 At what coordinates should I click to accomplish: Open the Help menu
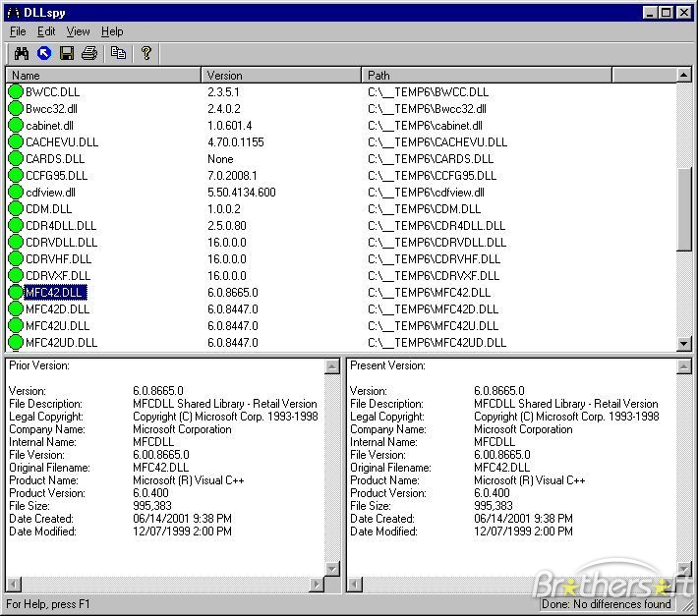click(112, 31)
